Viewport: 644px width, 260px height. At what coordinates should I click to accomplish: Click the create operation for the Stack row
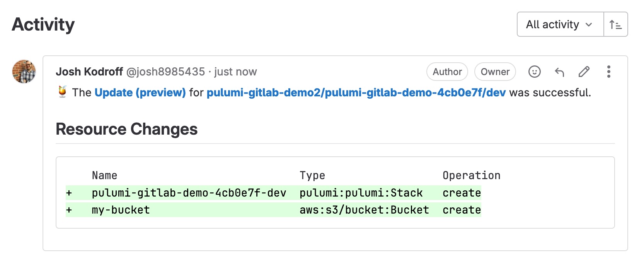(x=462, y=193)
